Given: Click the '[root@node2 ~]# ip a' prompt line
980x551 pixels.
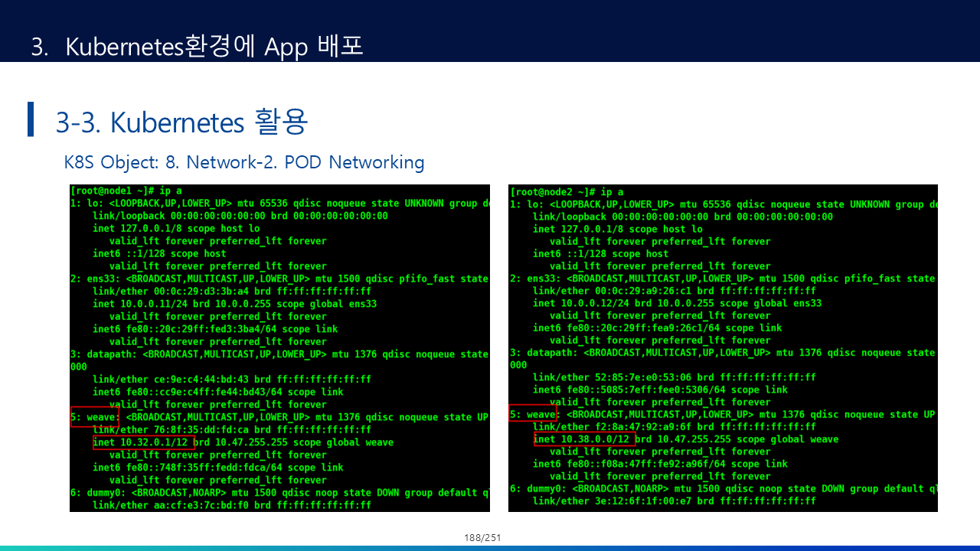Looking at the screenshot, I should (567, 192).
